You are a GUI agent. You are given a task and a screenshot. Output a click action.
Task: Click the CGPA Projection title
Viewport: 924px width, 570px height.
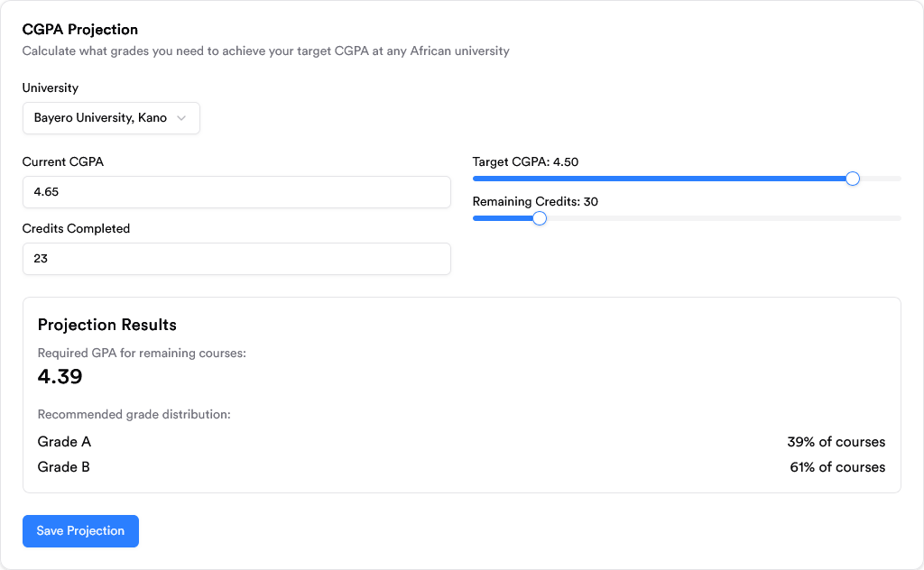[79, 30]
